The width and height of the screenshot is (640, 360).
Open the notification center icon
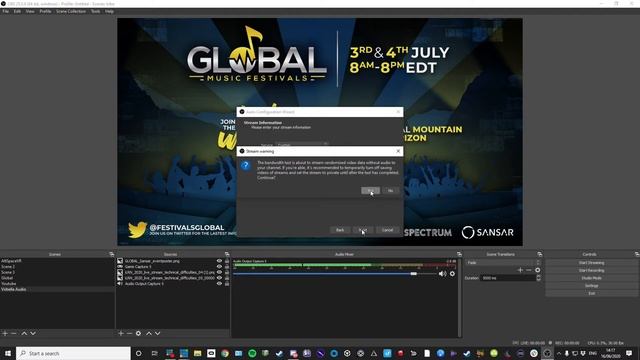coord(629,353)
